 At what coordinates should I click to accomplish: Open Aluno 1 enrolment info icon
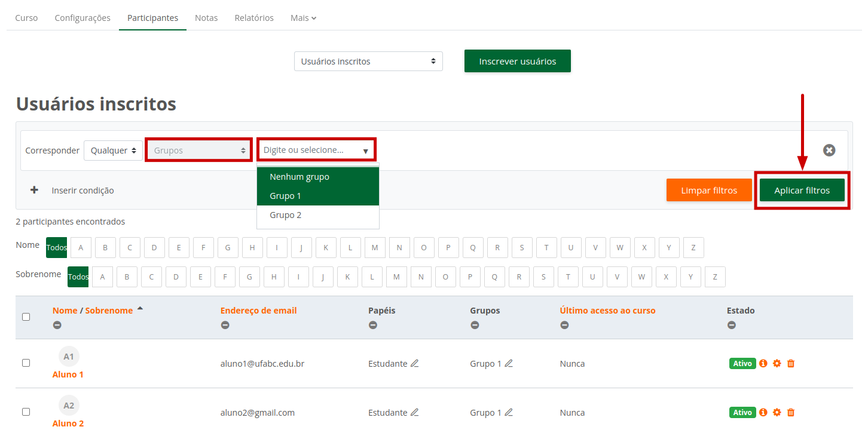(x=763, y=363)
